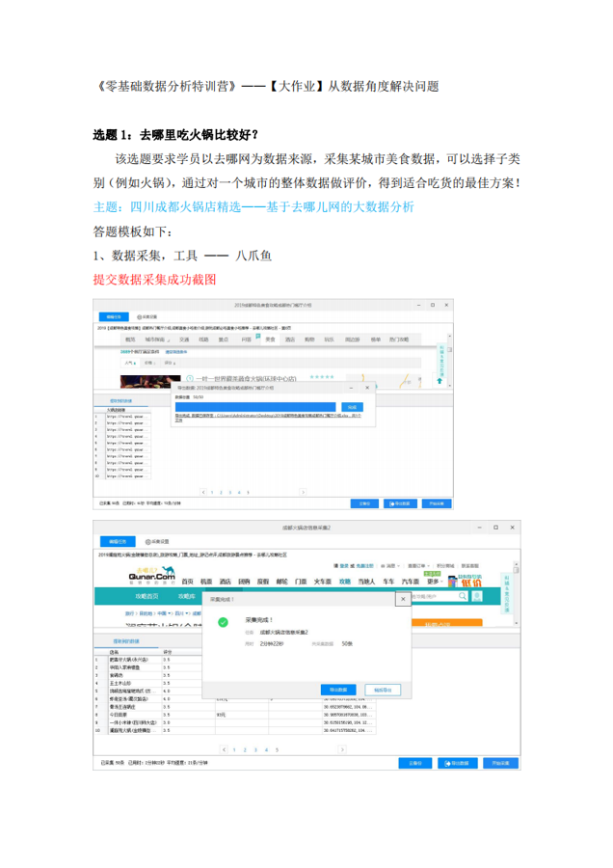Click heading 选题1:去哪里吃火锅比较好?
The width and height of the screenshot is (613, 868).
click(x=175, y=134)
